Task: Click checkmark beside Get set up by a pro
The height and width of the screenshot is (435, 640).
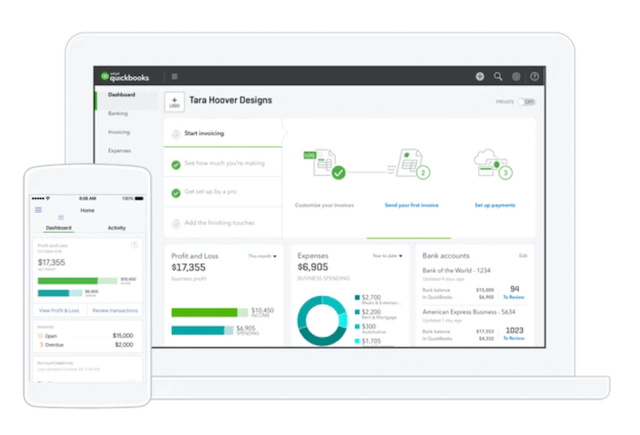Action: [176, 193]
